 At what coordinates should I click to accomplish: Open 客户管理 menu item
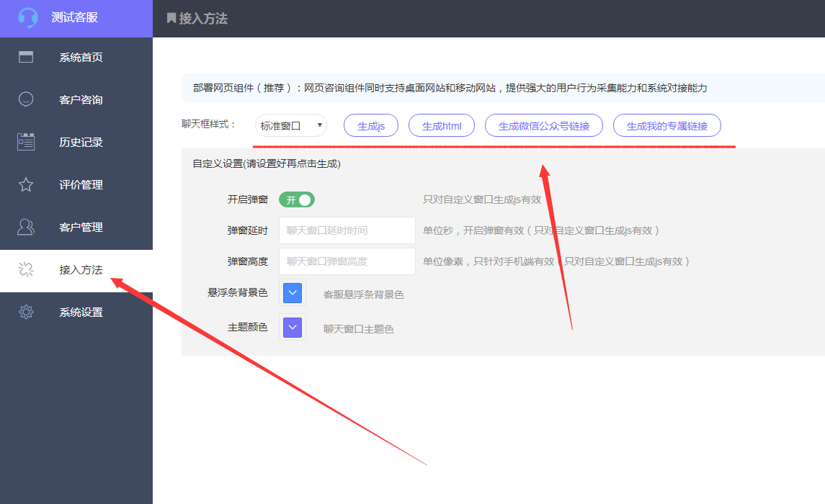click(x=76, y=227)
